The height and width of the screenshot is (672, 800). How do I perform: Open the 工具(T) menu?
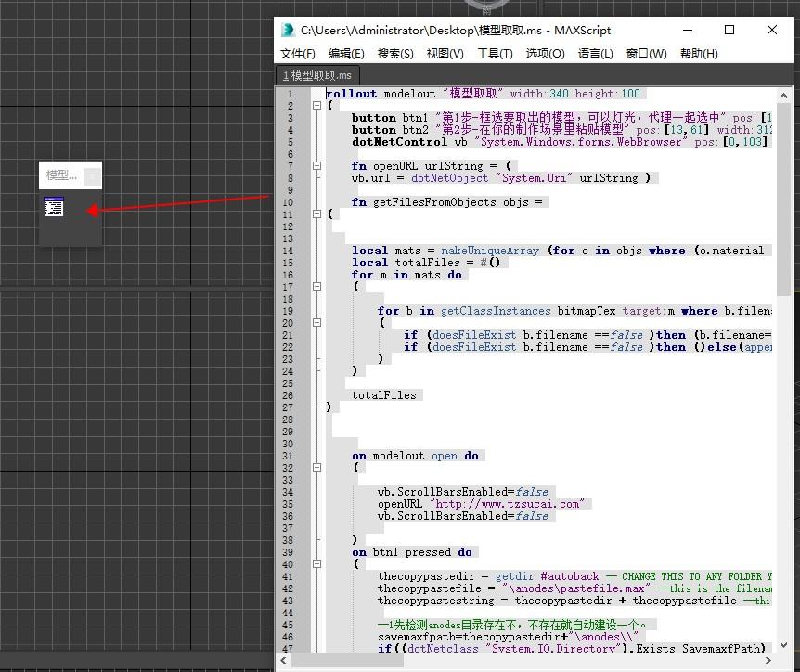[495, 54]
